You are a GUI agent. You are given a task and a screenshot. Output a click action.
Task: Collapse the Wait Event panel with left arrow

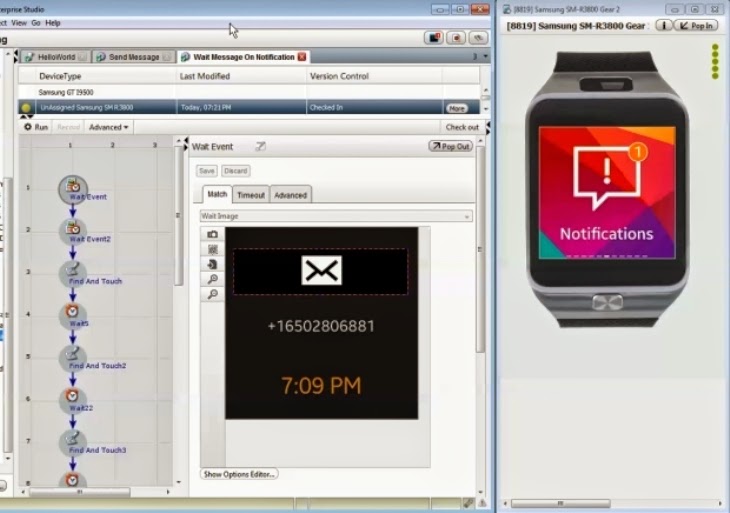[x=186, y=142]
